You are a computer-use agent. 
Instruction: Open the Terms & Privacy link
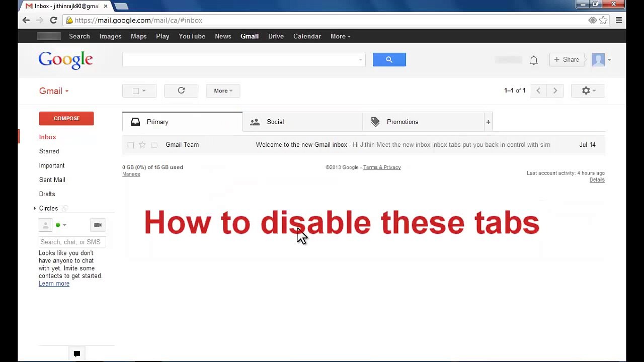tap(382, 167)
